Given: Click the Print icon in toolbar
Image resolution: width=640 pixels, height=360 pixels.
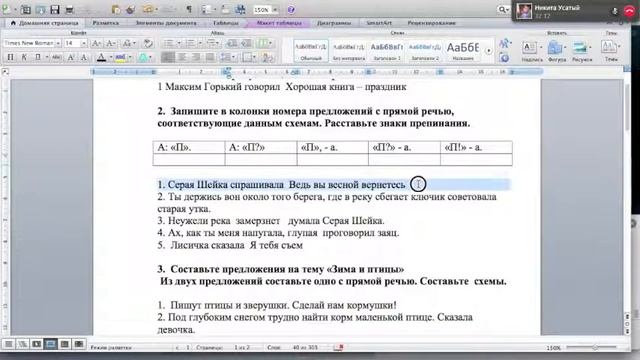Looking at the screenshot, I should (x=69, y=9).
